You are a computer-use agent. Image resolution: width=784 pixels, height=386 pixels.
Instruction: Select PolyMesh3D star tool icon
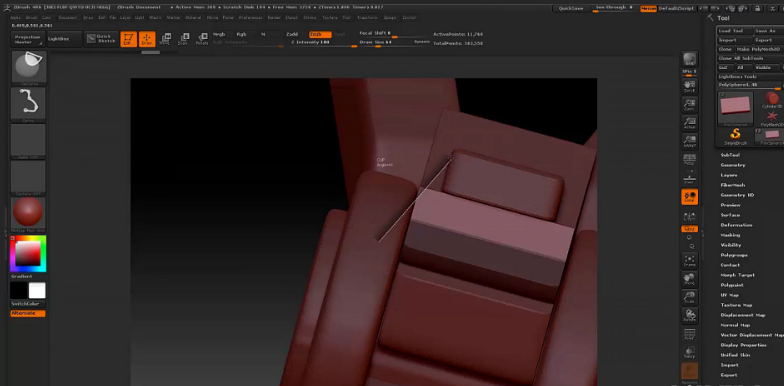772,118
